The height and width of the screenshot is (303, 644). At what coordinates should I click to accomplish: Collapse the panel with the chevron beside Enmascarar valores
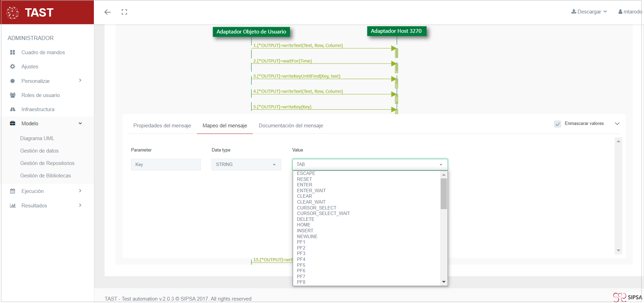617,124
